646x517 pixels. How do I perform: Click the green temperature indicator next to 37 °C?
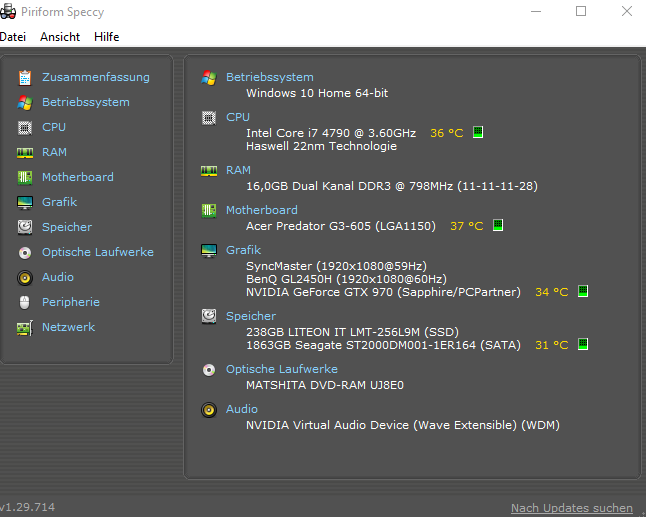498,225
